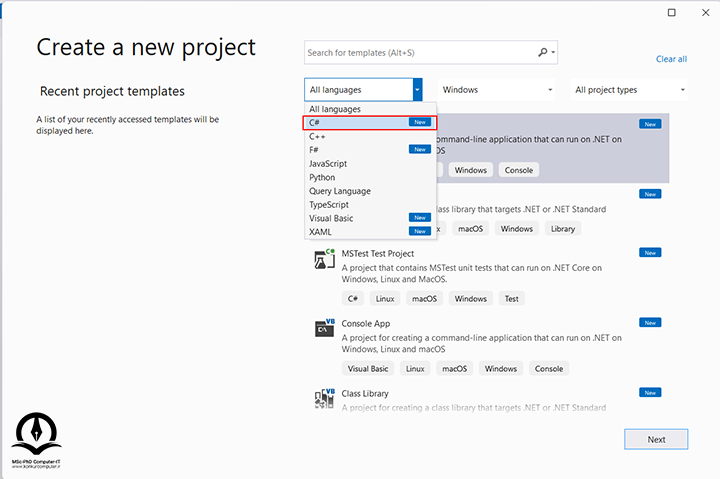This screenshot has width=720, height=479.
Task: Click the Test tag under MSTest
Action: [512, 299]
